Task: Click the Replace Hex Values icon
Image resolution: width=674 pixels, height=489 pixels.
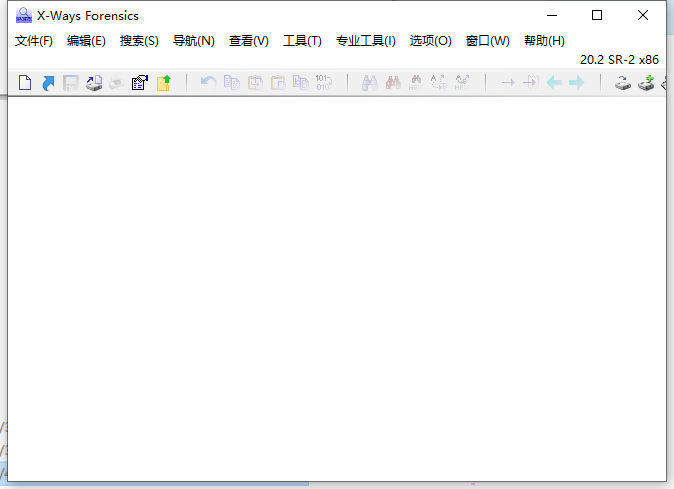Action: point(462,82)
